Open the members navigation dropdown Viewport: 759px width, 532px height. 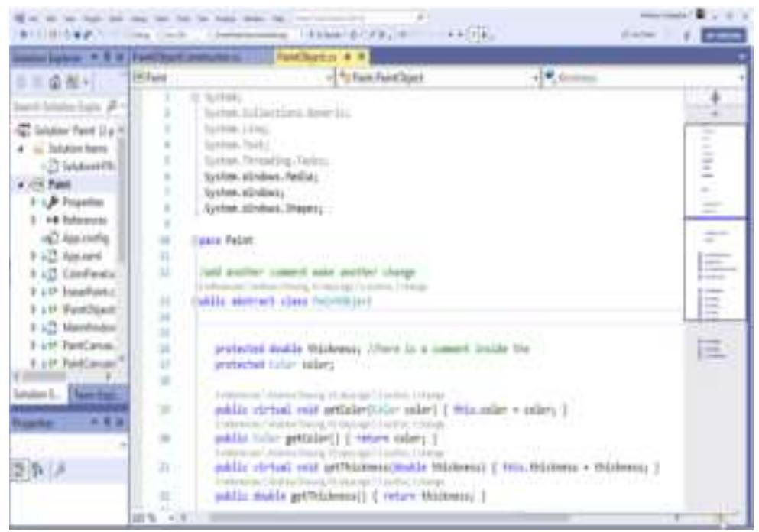pyautogui.click(x=644, y=77)
